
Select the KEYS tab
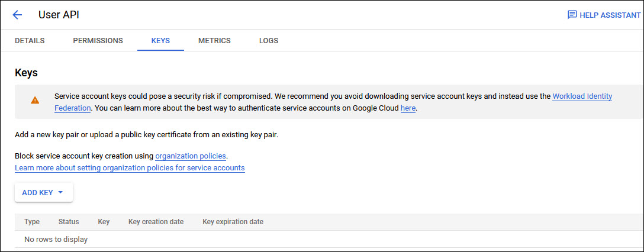[160, 41]
